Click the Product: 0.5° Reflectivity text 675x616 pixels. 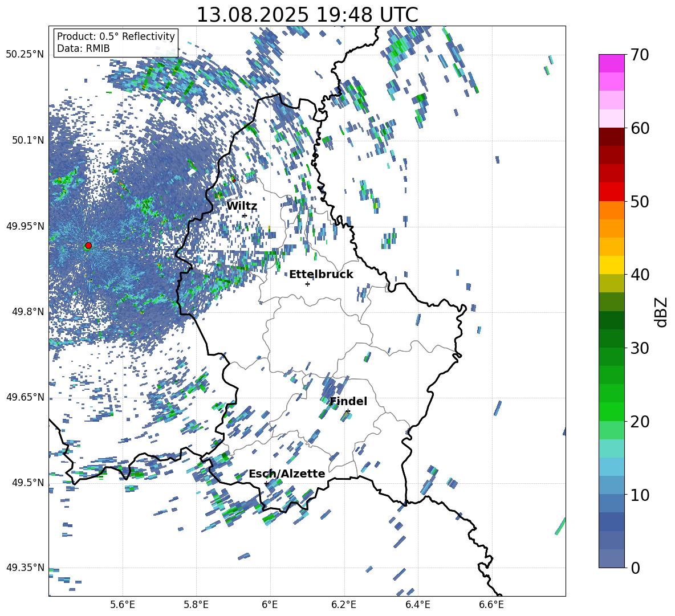pyautogui.click(x=116, y=36)
